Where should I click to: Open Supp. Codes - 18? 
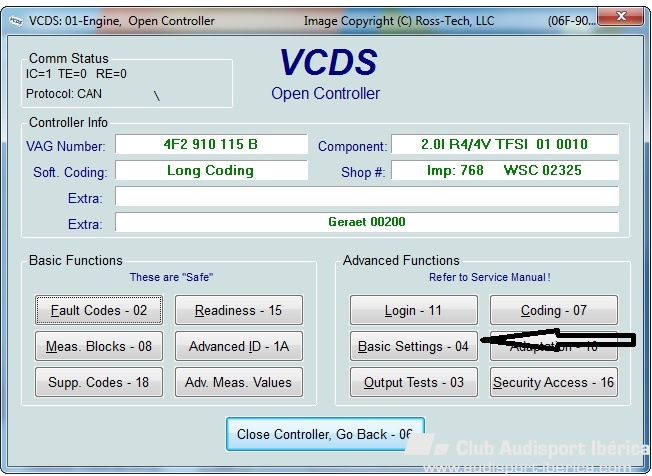click(99, 382)
